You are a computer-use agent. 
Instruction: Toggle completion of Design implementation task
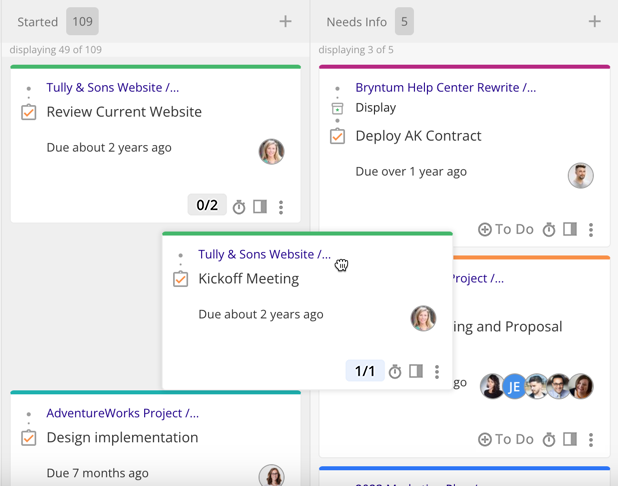[x=29, y=438]
